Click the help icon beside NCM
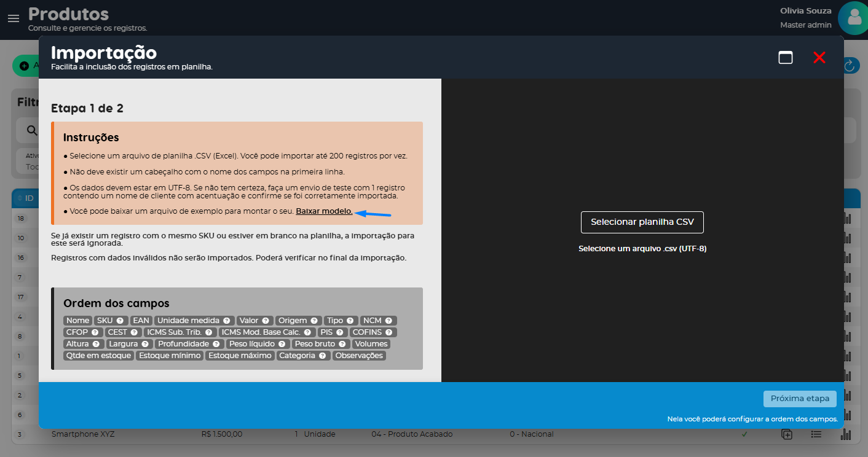The image size is (868, 457). pos(389,321)
